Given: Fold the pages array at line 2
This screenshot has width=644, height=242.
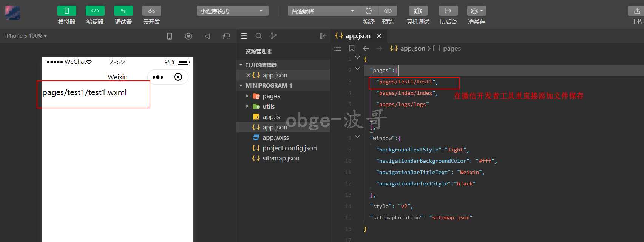Looking at the screenshot, I should pyautogui.click(x=357, y=69).
